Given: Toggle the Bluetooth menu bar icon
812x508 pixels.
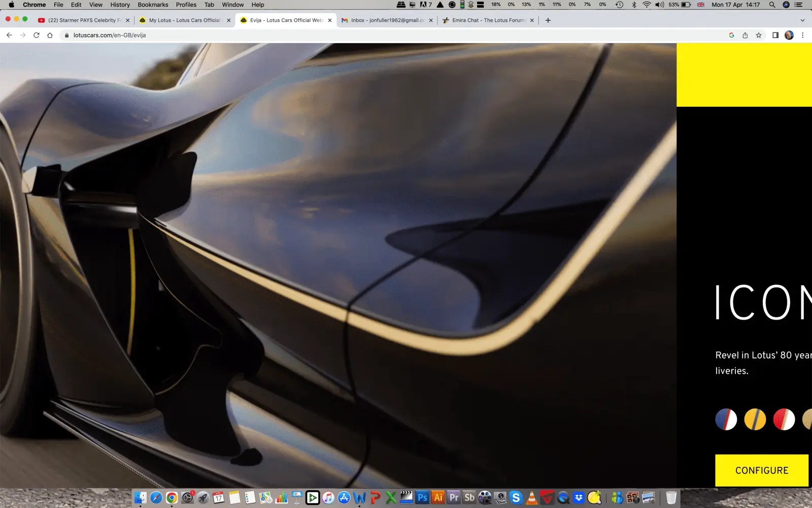Looking at the screenshot, I should 634,5.
